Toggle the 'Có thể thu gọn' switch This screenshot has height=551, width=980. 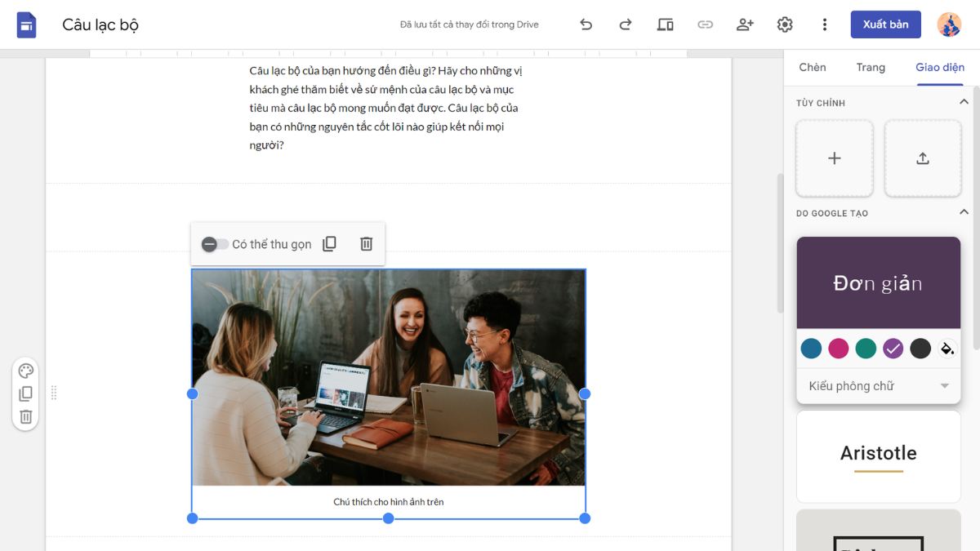click(x=216, y=244)
